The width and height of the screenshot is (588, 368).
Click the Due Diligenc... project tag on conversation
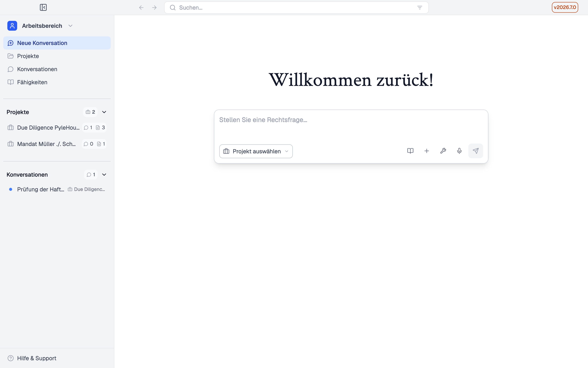(87, 189)
